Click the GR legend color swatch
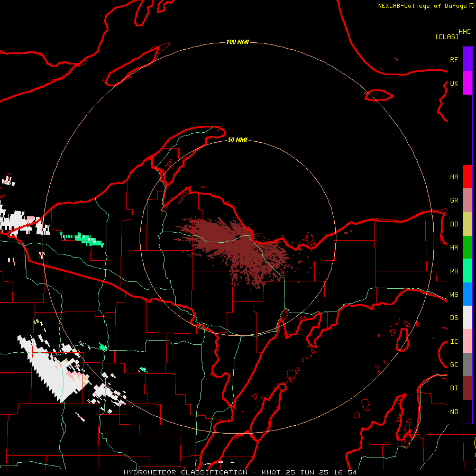Screen dimensions: 476x476 (x=467, y=200)
